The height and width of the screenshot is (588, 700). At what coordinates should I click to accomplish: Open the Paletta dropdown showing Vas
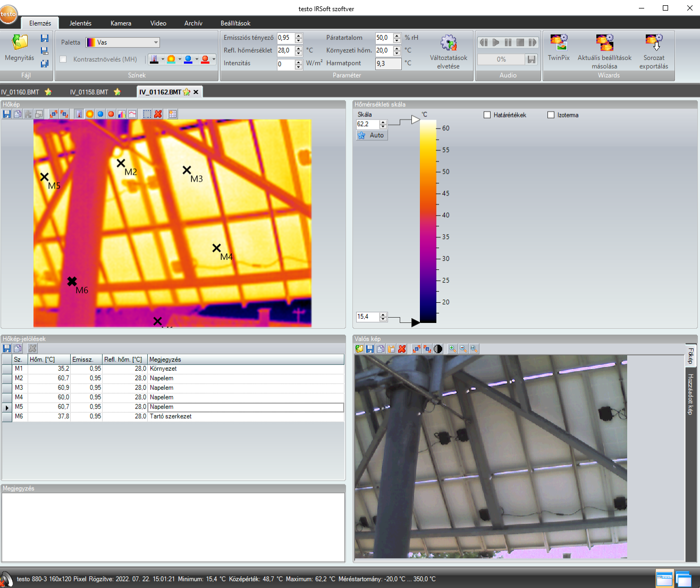point(123,42)
